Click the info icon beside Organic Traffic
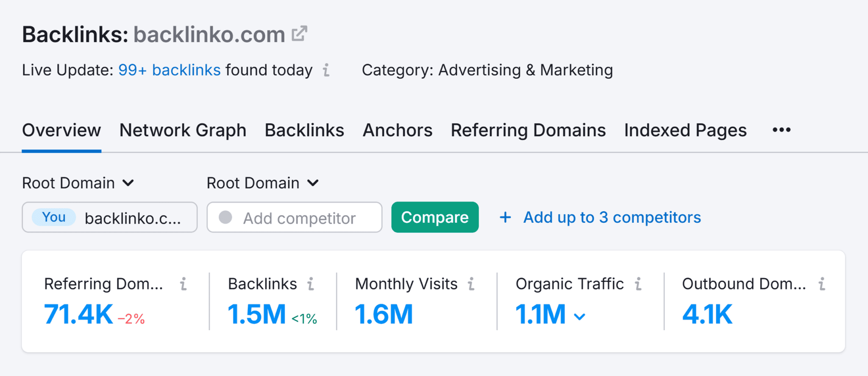 [638, 284]
